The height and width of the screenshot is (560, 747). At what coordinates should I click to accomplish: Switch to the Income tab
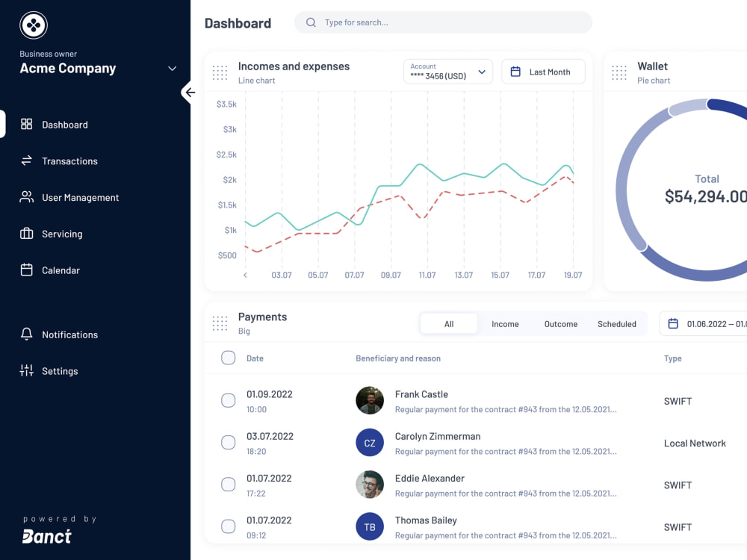pyautogui.click(x=505, y=324)
